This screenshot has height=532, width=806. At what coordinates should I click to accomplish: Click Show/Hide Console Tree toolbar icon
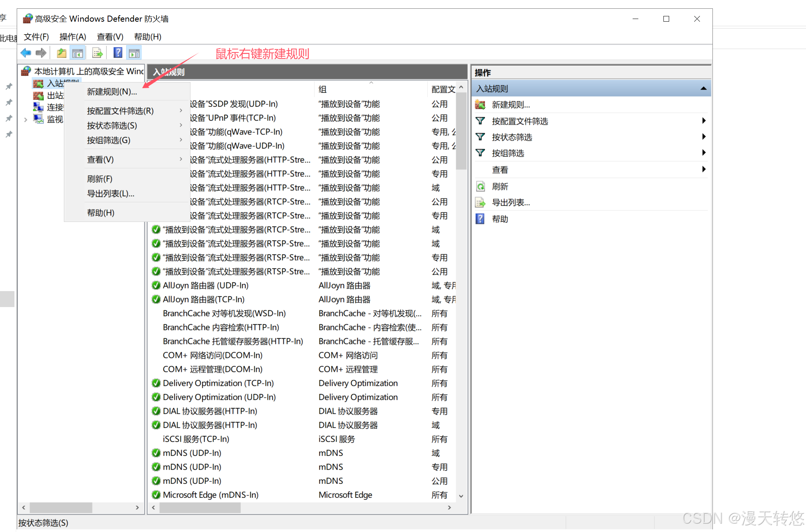[x=78, y=53]
